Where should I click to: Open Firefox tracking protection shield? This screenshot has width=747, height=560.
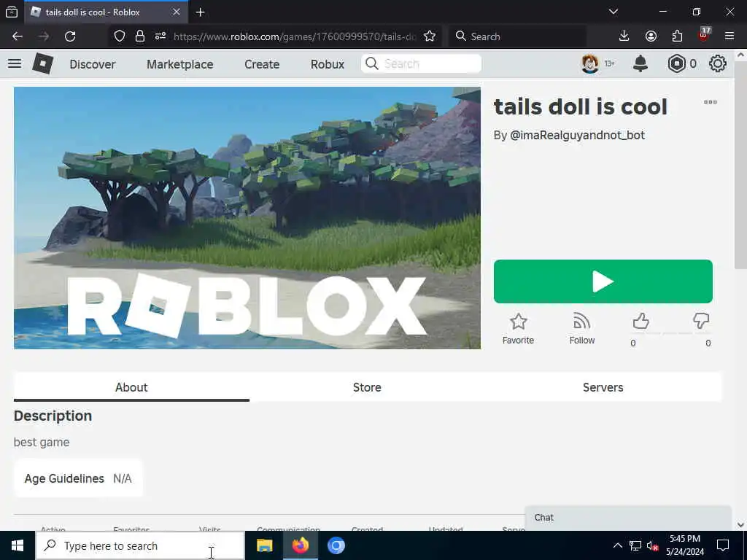coord(119,36)
